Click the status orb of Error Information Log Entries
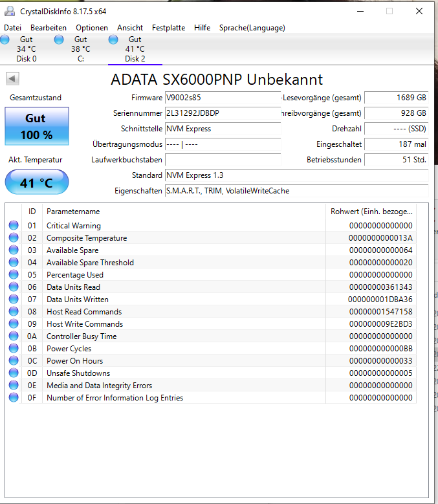This screenshot has height=504, width=438. (14, 397)
